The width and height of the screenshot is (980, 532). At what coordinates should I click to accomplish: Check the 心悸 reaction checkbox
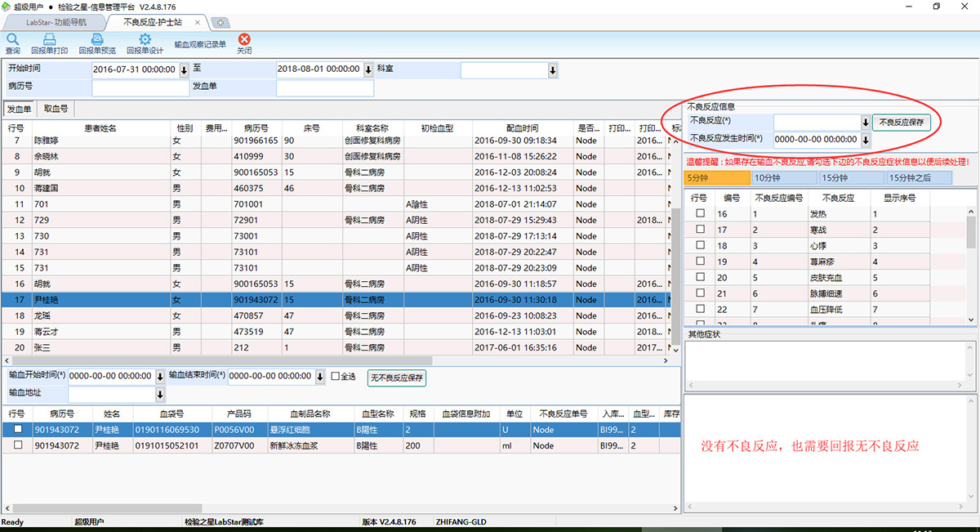(699, 246)
